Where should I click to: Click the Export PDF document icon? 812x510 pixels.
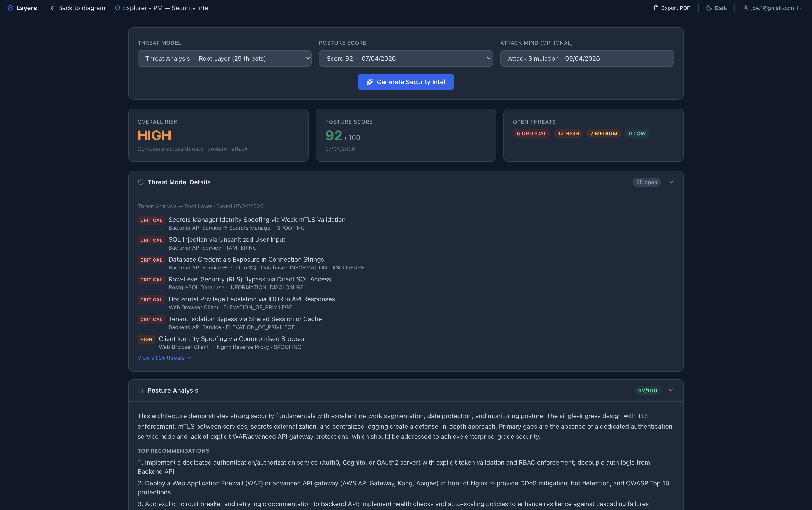[656, 8]
